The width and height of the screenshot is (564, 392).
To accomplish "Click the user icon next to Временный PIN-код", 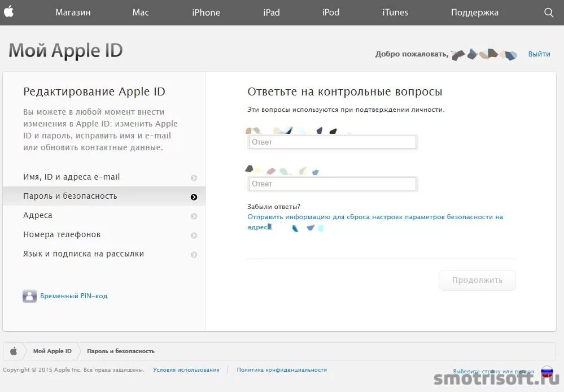I will (x=29, y=295).
